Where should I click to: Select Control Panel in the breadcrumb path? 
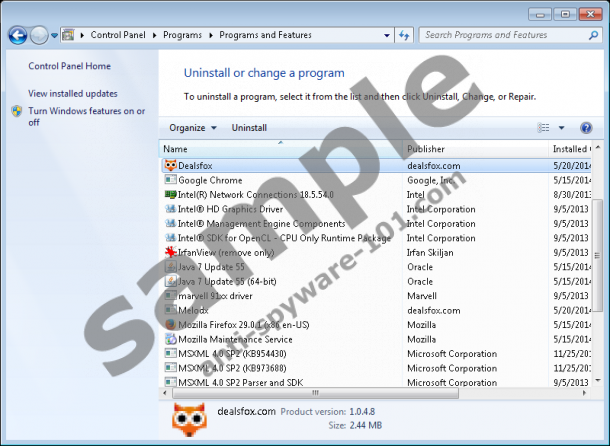point(119,35)
